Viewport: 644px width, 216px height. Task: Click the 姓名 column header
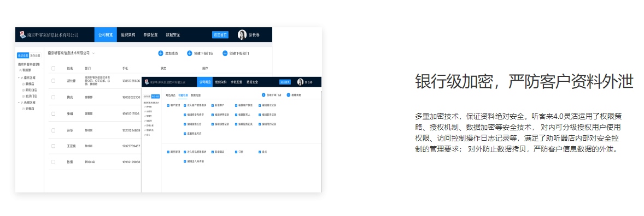pyautogui.click(x=70, y=68)
